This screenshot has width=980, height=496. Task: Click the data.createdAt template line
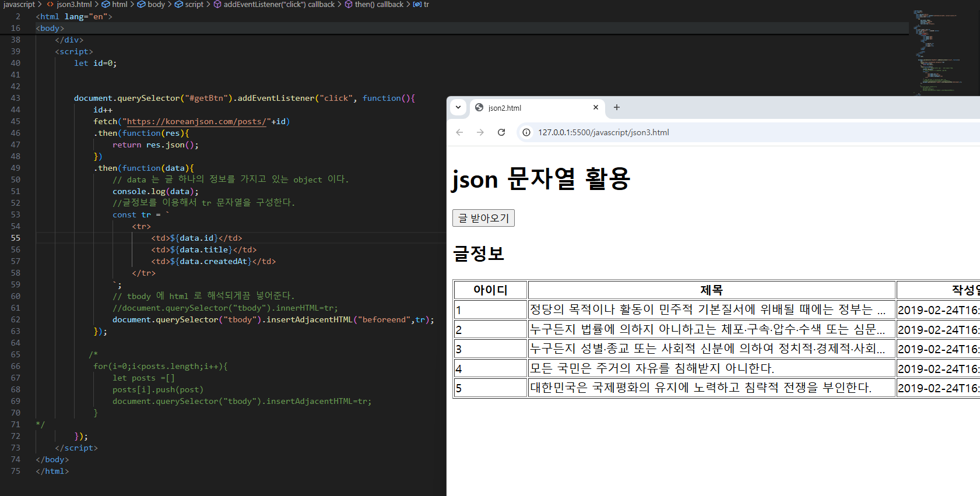213,261
